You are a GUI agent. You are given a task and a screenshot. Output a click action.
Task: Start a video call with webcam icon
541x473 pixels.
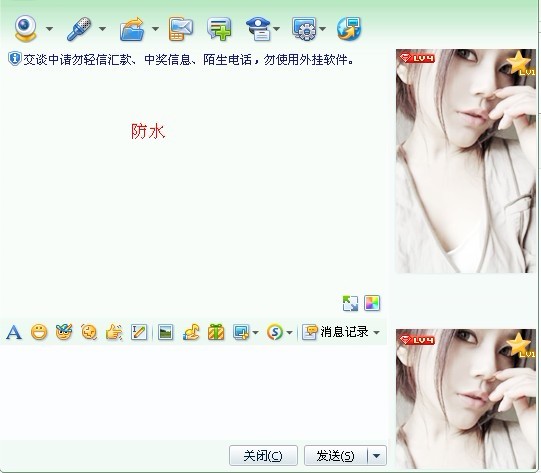26,28
